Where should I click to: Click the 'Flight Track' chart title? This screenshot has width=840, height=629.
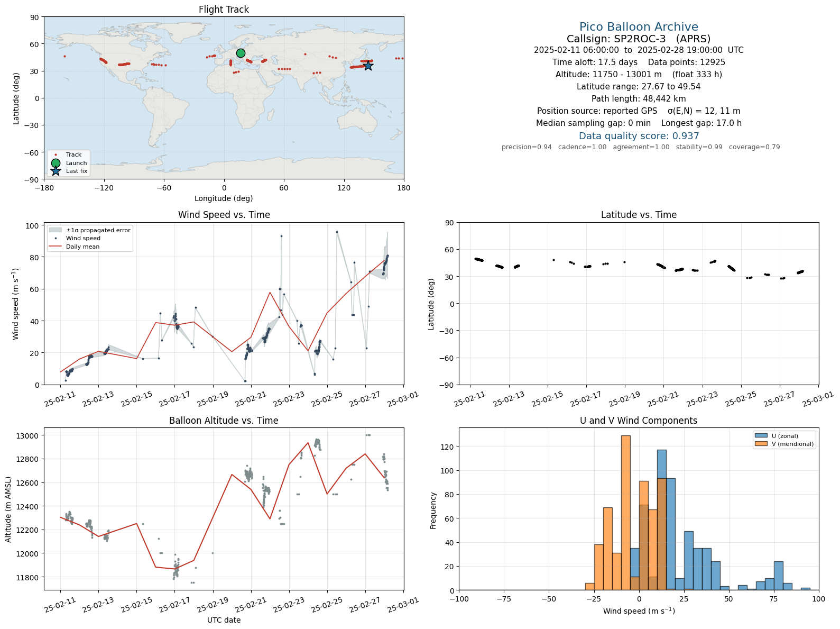(x=224, y=10)
